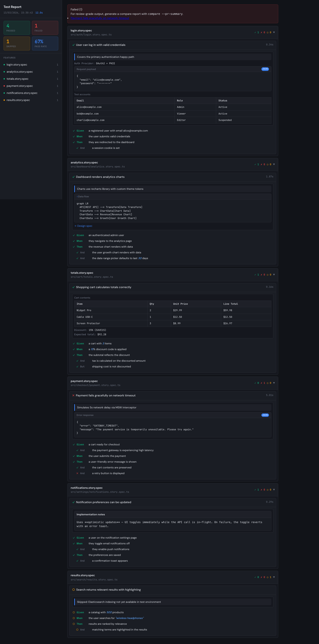This screenshot has width=319, height=644.
Task: Select analytics.story.spec in the Features sidebar
Action: pos(19,72)
